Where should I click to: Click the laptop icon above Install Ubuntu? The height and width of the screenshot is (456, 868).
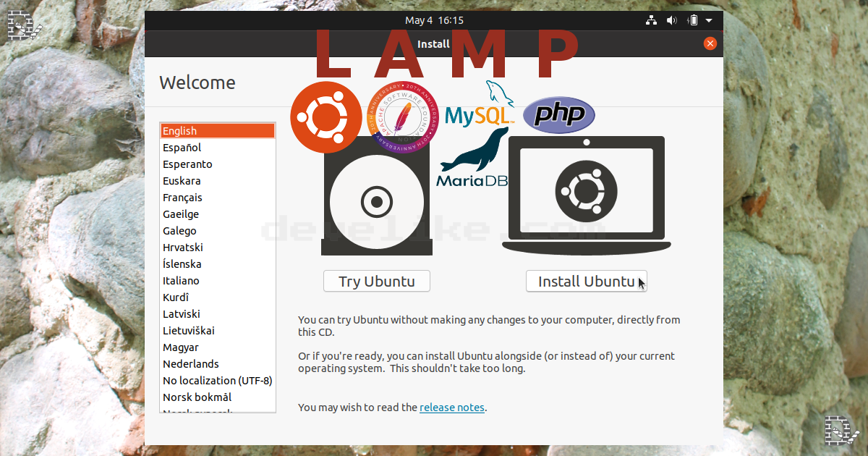pos(587,195)
